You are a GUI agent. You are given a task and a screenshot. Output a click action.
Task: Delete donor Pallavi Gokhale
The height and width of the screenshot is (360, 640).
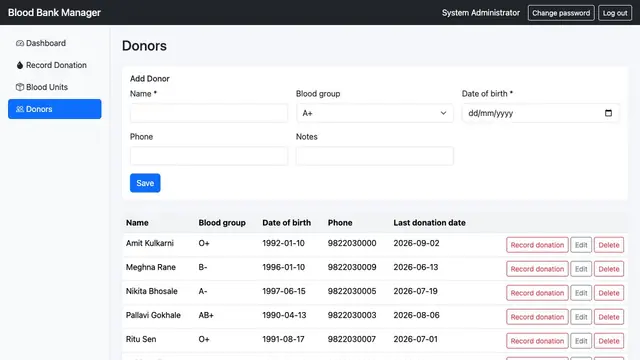pyautogui.click(x=609, y=317)
